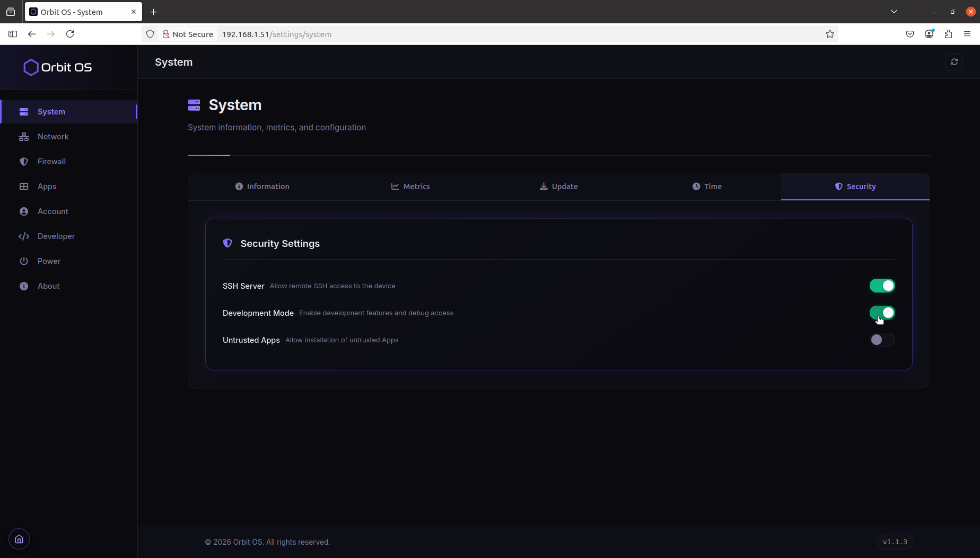The height and width of the screenshot is (558, 980).
Task: Click 'Allow installation of untrusted Apps' text
Action: click(x=342, y=340)
